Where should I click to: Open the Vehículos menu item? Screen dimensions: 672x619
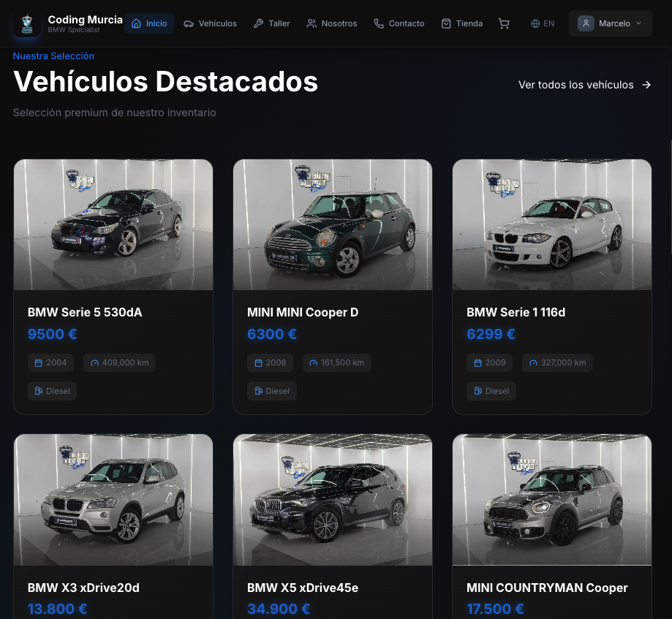point(210,23)
